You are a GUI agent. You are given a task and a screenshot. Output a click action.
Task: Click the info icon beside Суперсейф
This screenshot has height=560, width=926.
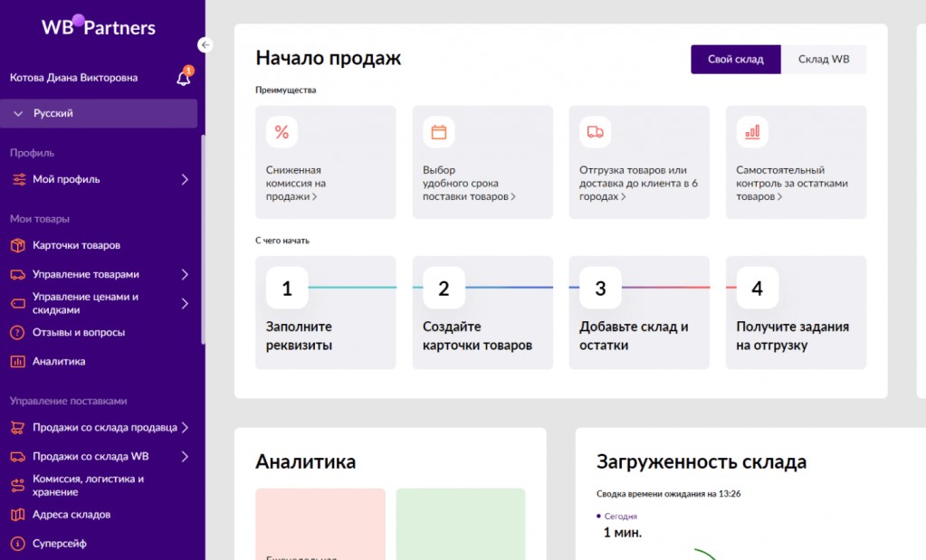(18, 544)
